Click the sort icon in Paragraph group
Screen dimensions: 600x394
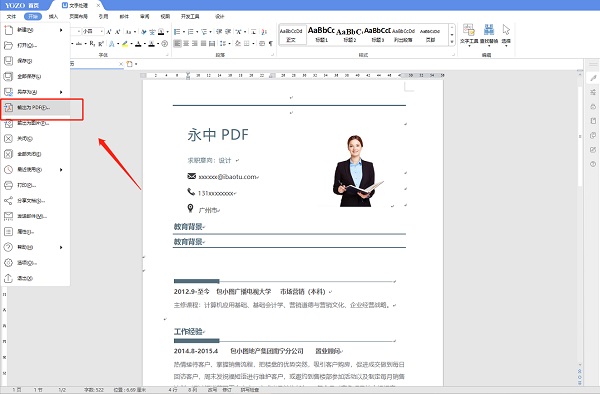264,32
